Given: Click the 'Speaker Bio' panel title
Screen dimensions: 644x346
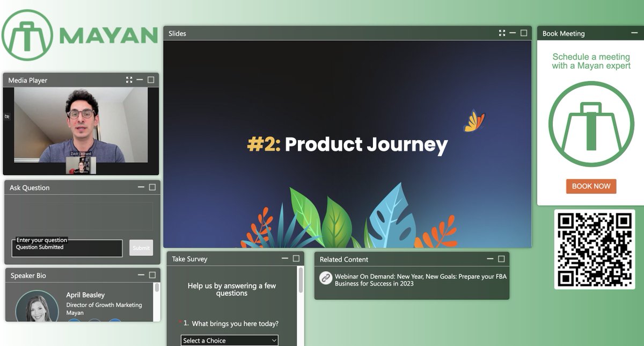Looking at the screenshot, I should click(x=28, y=276).
